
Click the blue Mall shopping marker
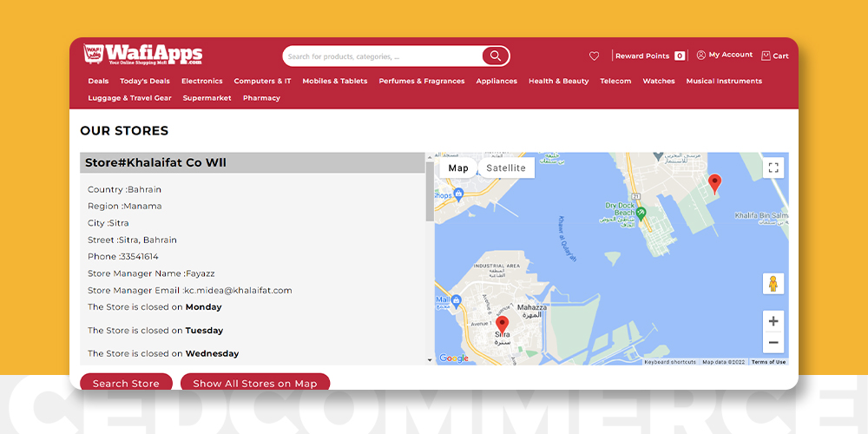click(457, 301)
